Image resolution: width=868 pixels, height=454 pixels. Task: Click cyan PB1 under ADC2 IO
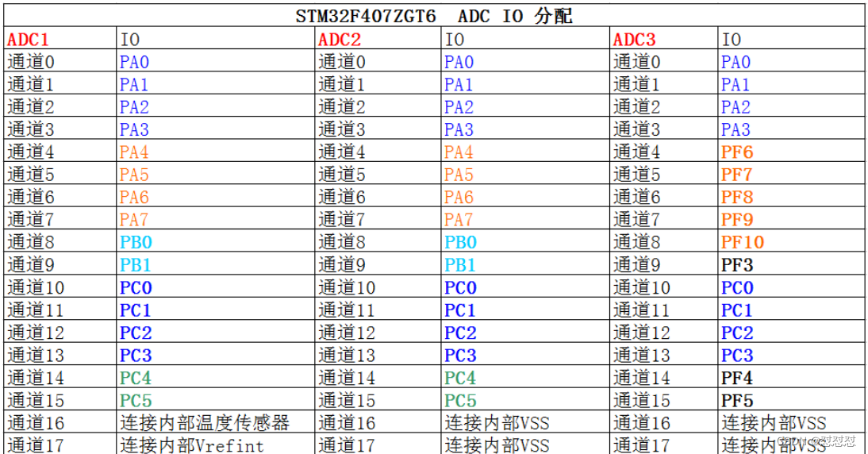click(459, 264)
